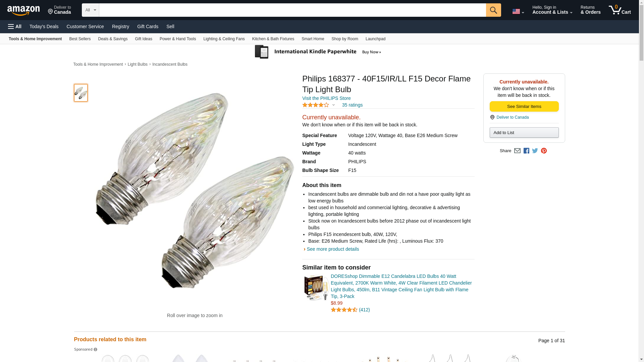Screen dimensions: 644x362
Task: Open the shopping cart
Action: pyautogui.click(x=620, y=10)
